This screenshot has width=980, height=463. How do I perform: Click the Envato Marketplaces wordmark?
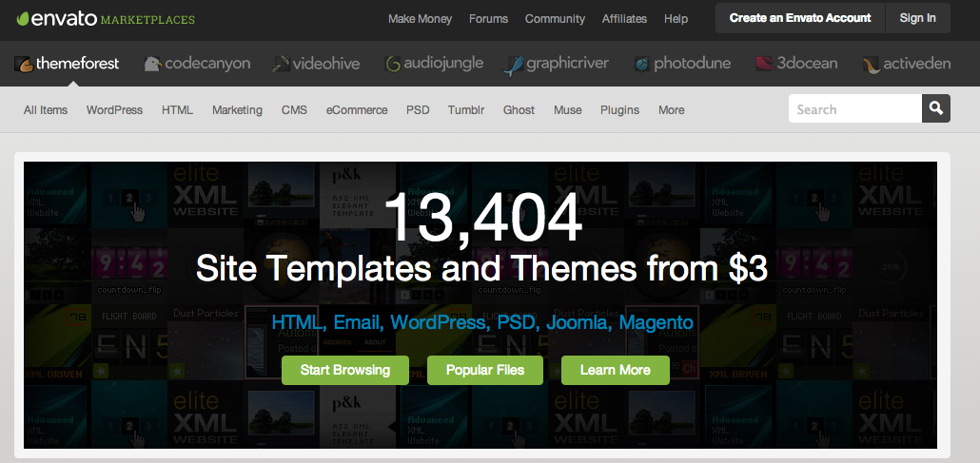[x=106, y=19]
